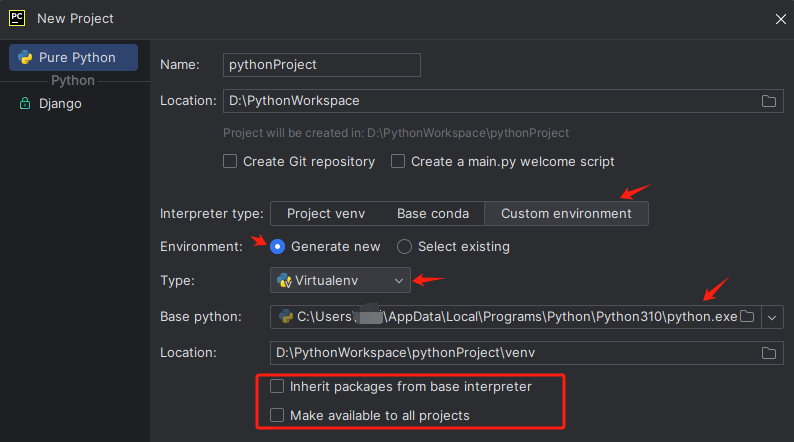Enable Create Git repository checkbox
This screenshot has width=794, height=442.
coord(230,162)
